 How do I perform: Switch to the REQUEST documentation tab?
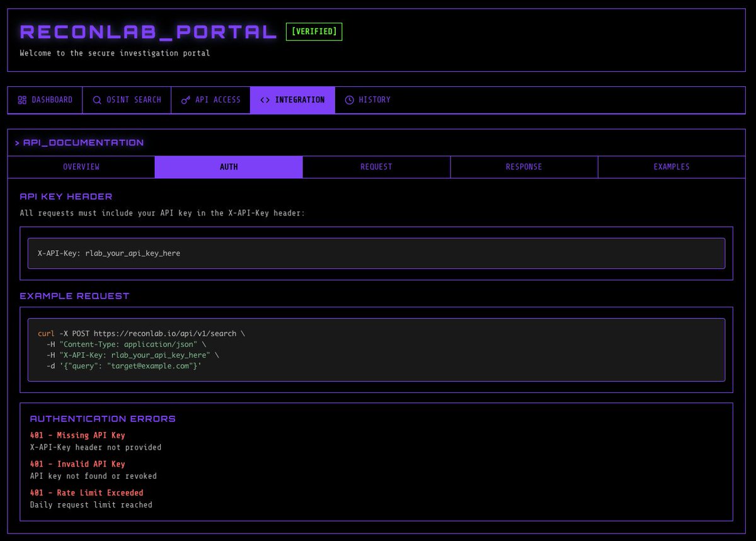coord(377,167)
